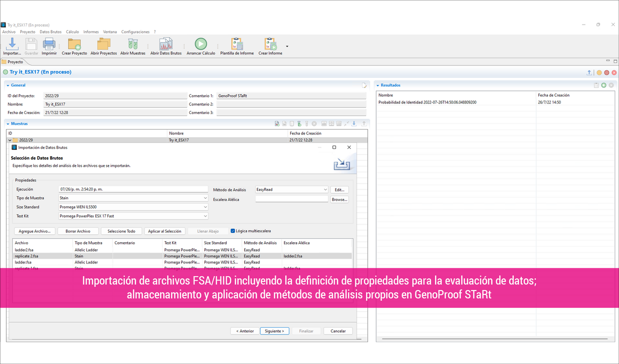Click the Borrar Archivo button
This screenshot has width=619, height=364.
(78, 231)
